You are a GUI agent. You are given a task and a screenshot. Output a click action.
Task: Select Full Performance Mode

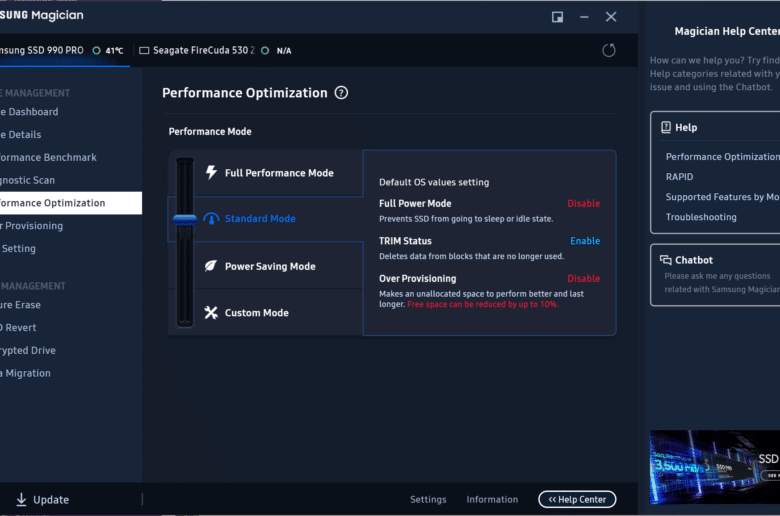(279, 173)
